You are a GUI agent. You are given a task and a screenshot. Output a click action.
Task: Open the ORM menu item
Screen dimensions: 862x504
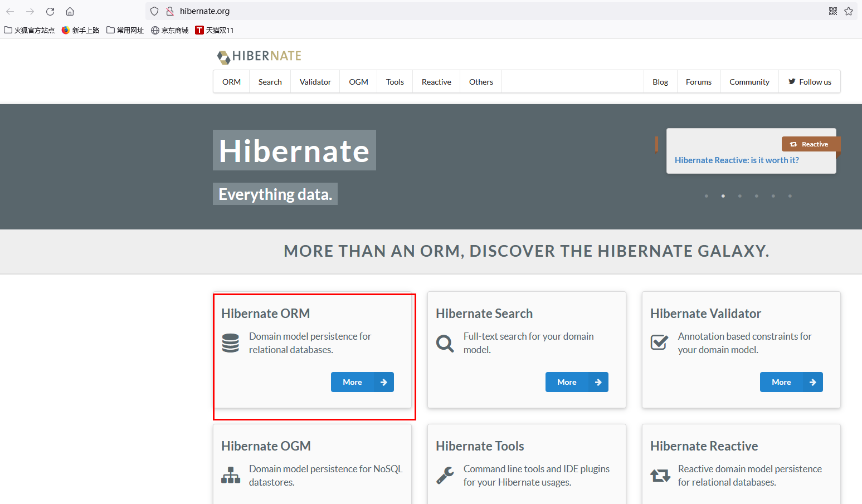[x=231, y=82]
